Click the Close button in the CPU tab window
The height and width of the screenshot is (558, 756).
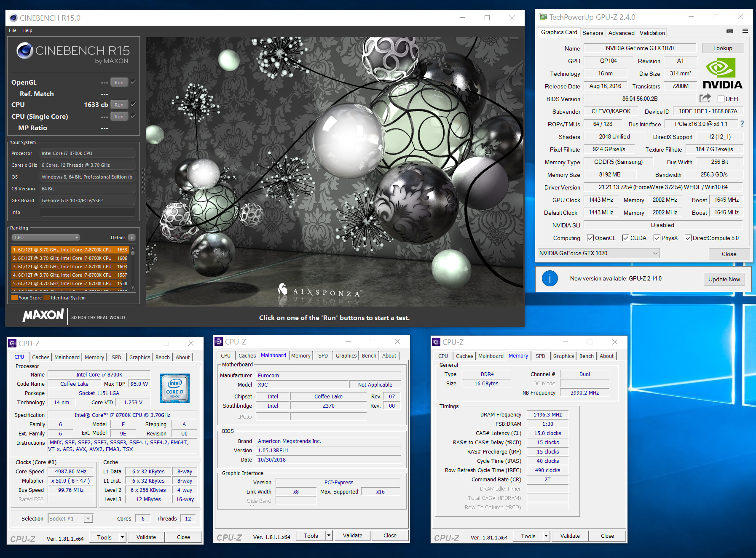coord(183,537)
